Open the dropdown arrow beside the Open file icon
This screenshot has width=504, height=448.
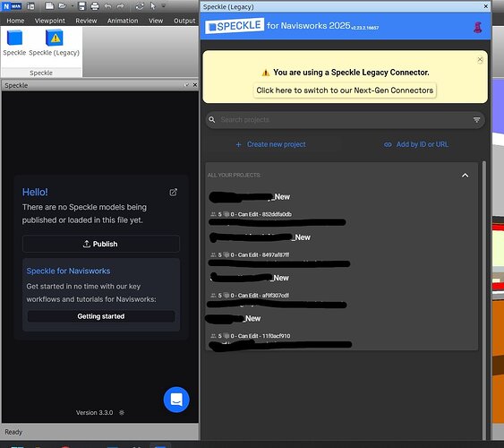point(72,5)
